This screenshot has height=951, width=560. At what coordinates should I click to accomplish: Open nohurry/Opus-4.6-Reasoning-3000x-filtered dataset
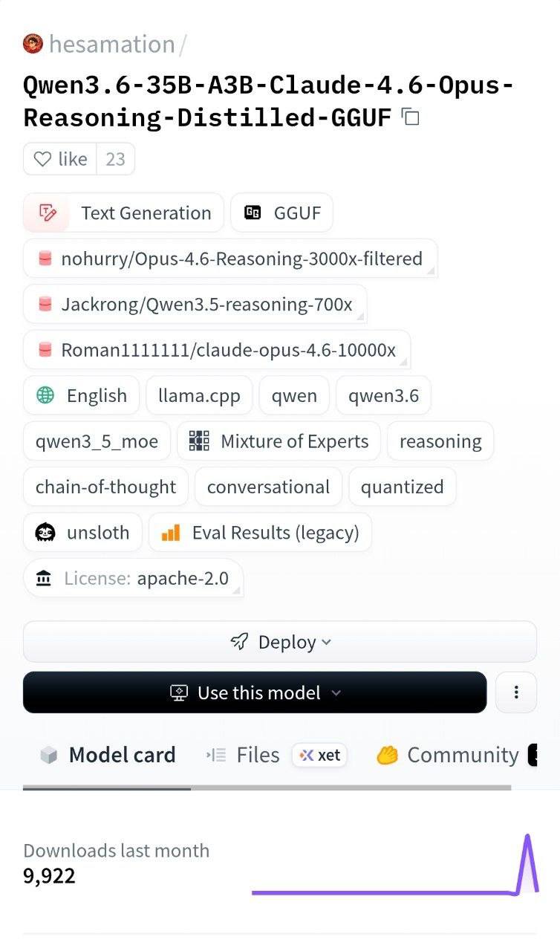coord(230,259)
